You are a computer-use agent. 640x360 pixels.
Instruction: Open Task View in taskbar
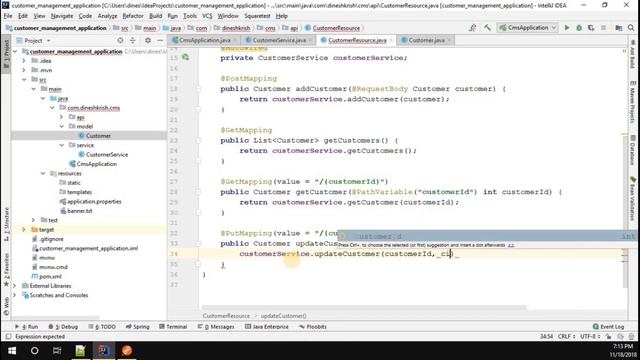[x=57, y=351]
